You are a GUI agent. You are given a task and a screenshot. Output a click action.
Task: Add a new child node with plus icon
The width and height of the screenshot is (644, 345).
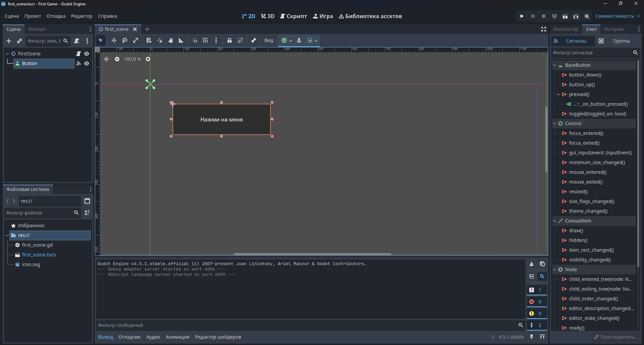[9, 41]
